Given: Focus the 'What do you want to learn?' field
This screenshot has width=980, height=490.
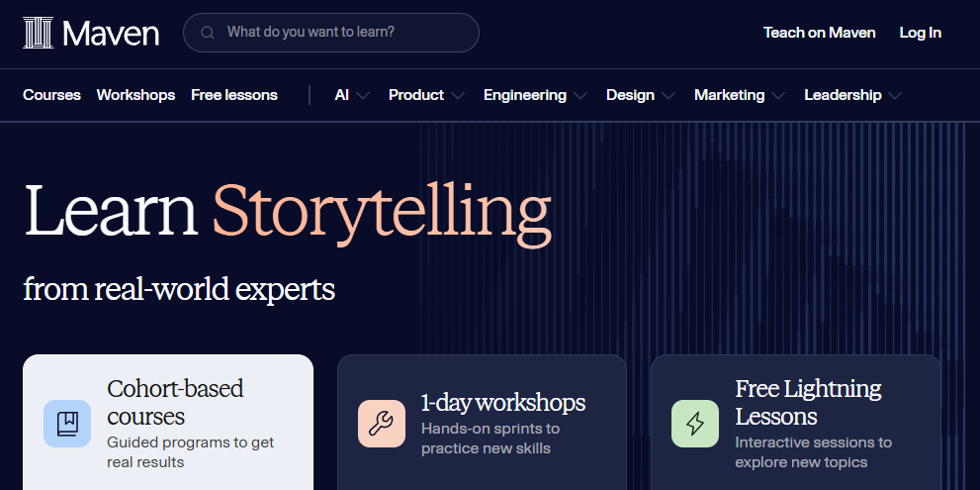Looking at the screenshot, I should 331,33.
